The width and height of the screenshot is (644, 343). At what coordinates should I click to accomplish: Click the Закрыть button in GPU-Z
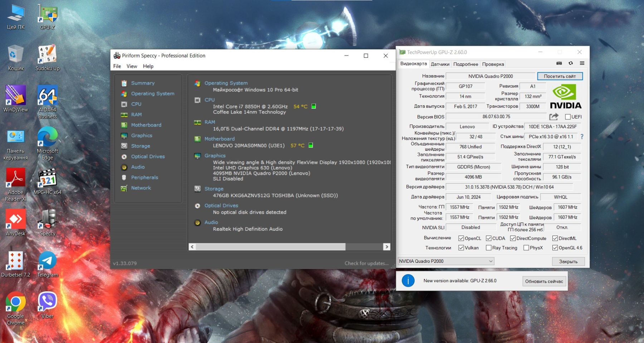(568, 261)
